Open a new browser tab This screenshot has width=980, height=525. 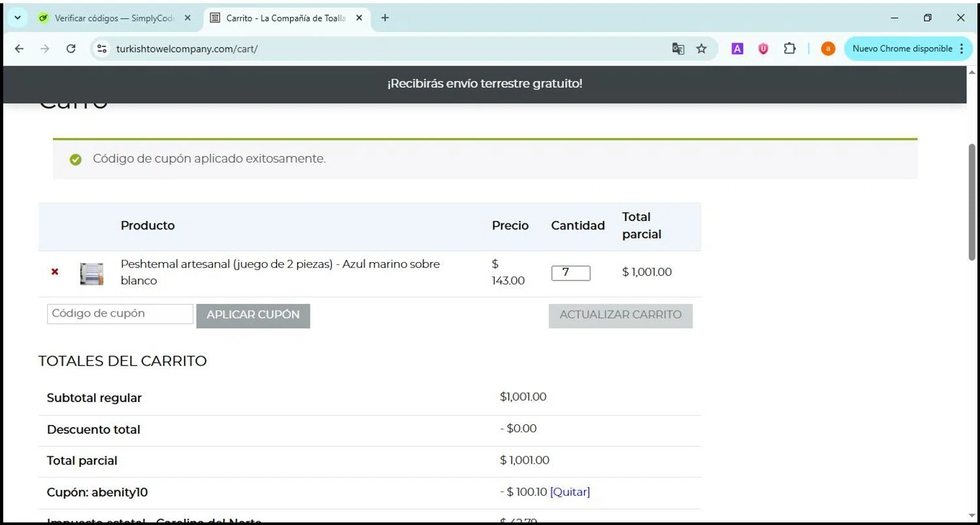[x=385, y=18]
